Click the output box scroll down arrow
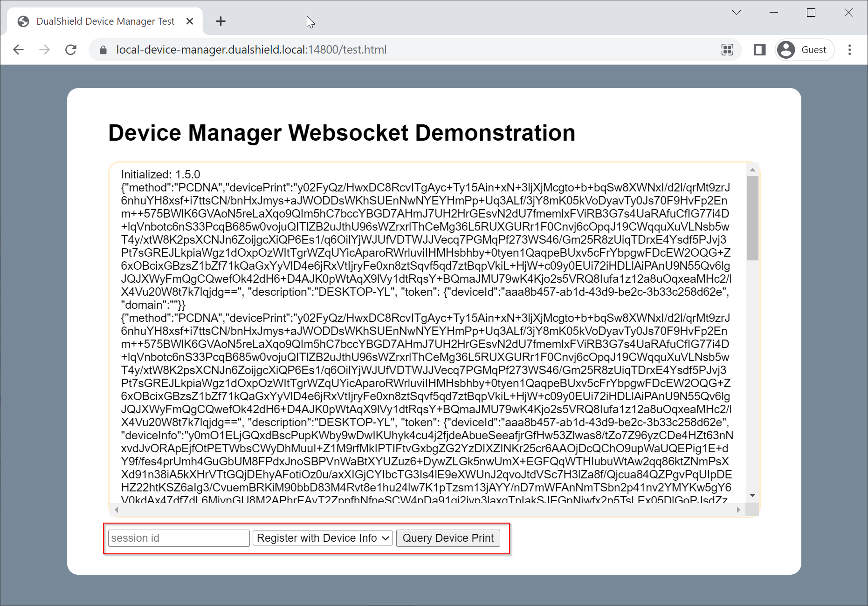Screen dimensions: 868x606 (752, 495)
